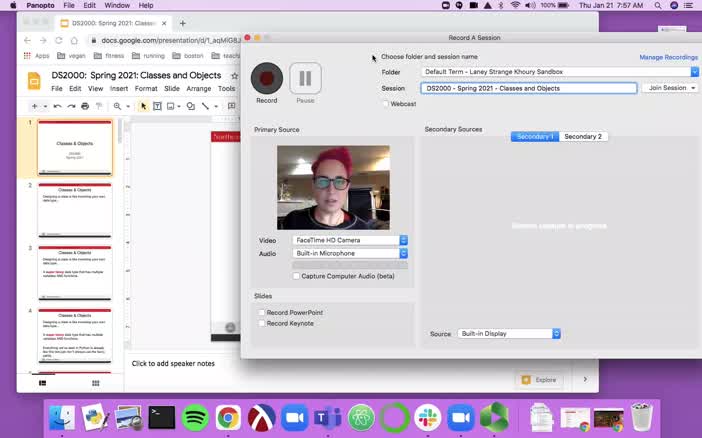Tick the Record Keynote checkbox
This screenshot has height=438, width=702.
pyautogui.click(x=262, y=323)
